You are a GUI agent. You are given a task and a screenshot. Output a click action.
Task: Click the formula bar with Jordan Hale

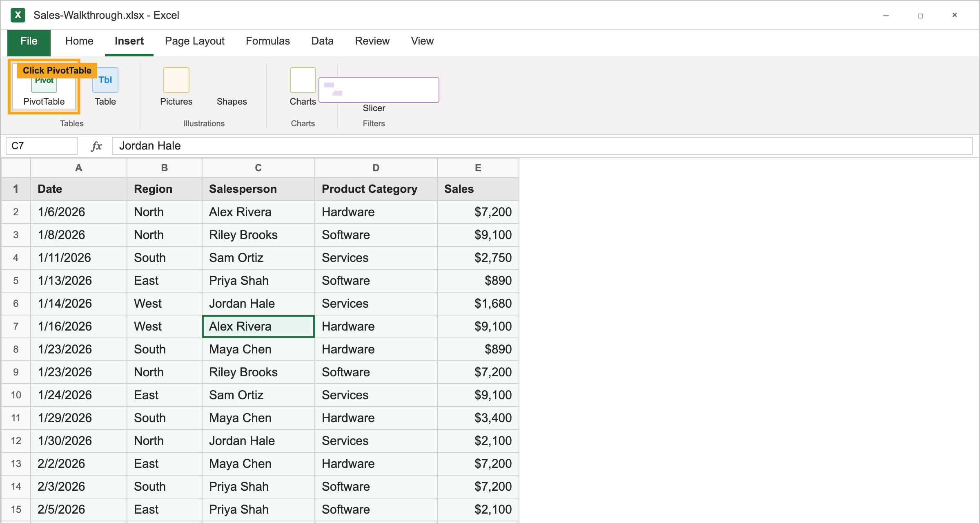coord(542,146)
